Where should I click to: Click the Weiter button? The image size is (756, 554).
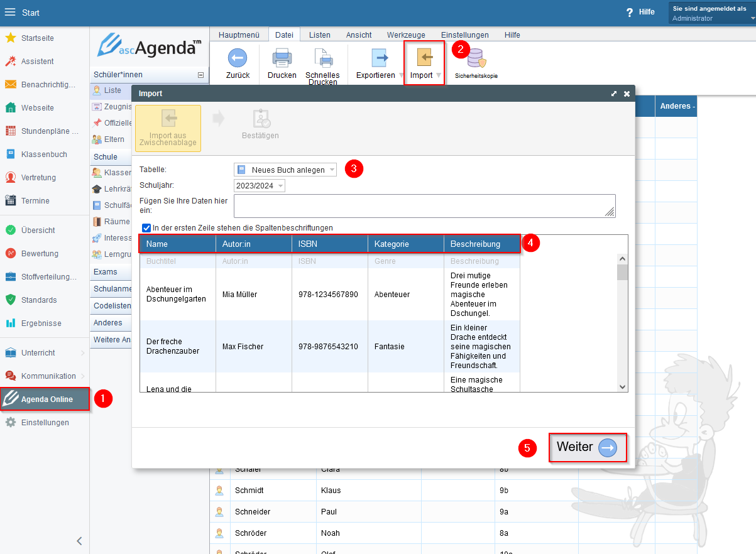[x=587, y=447]
